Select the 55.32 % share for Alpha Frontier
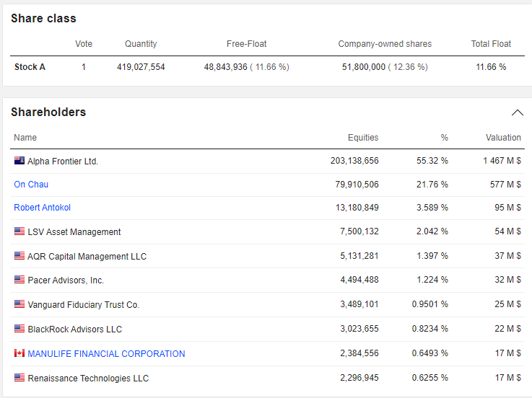This screenshot has height=398, width=532. tap(432, 161)
